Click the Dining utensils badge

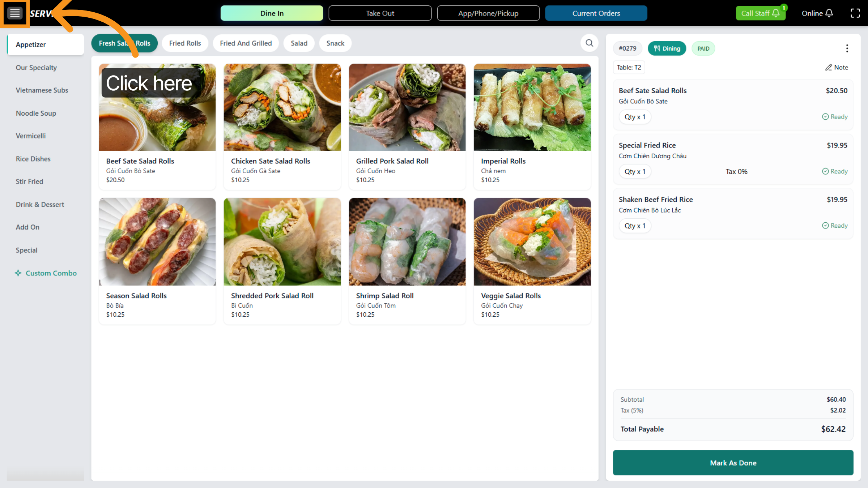click(x=667, y=48)
